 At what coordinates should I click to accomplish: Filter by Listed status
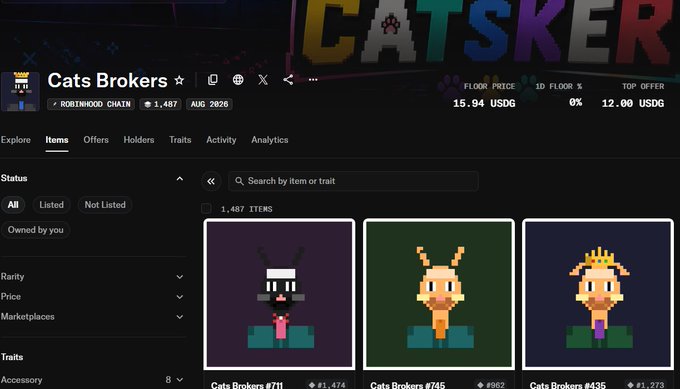pyautogui.click(x=51, y=205)
